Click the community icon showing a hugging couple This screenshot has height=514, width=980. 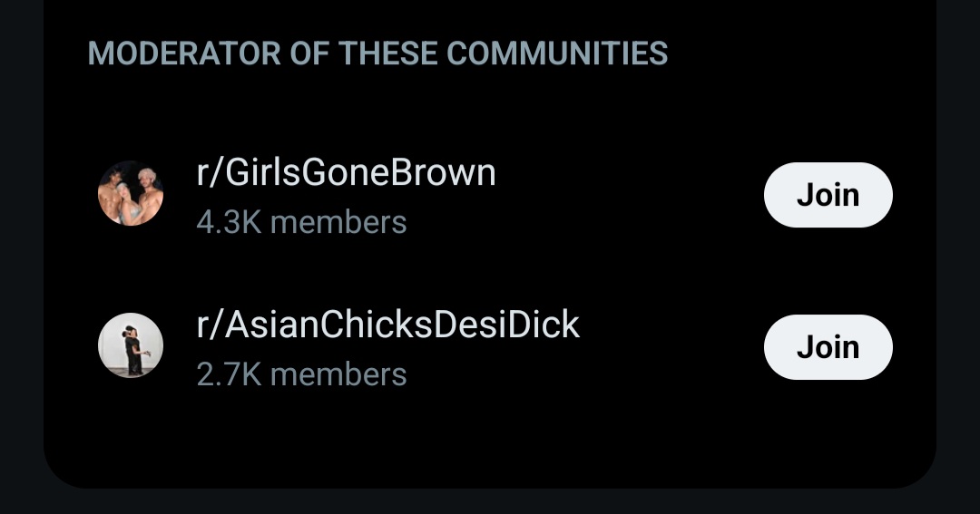(x=131, y=346)
